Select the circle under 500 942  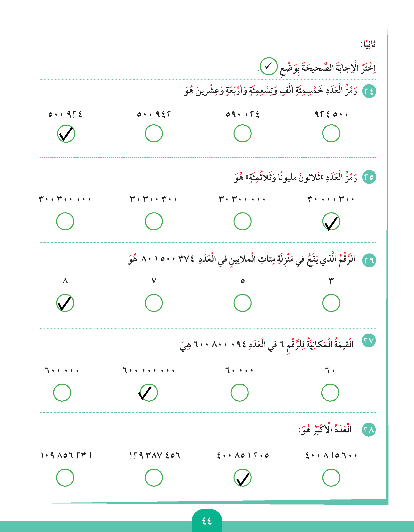coord(154,134)
